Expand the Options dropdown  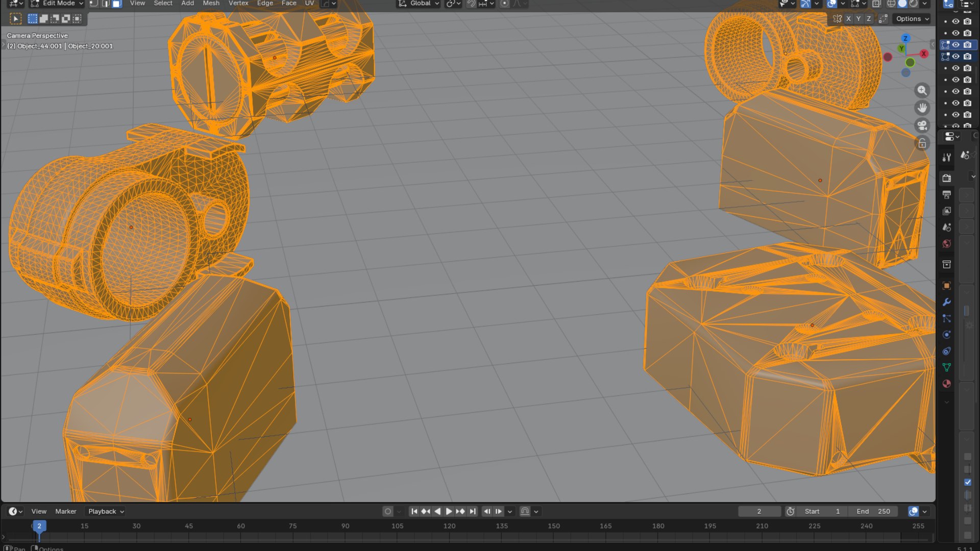(913, 19)
